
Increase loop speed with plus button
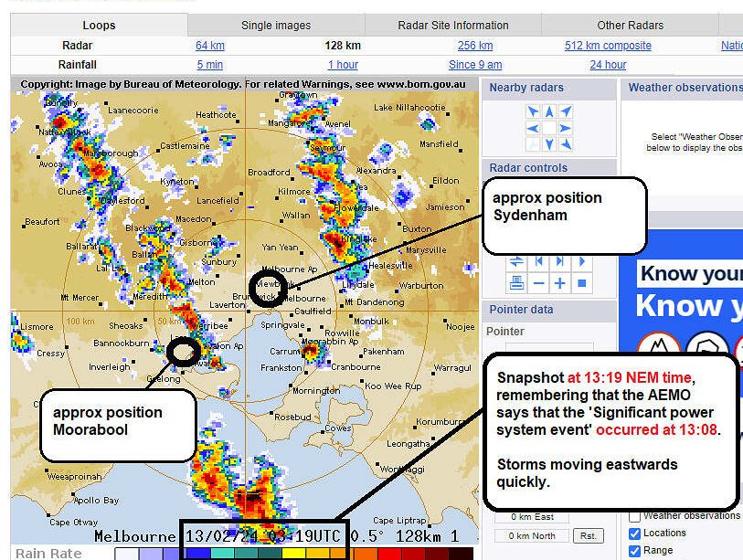click(x=560, y=283)
